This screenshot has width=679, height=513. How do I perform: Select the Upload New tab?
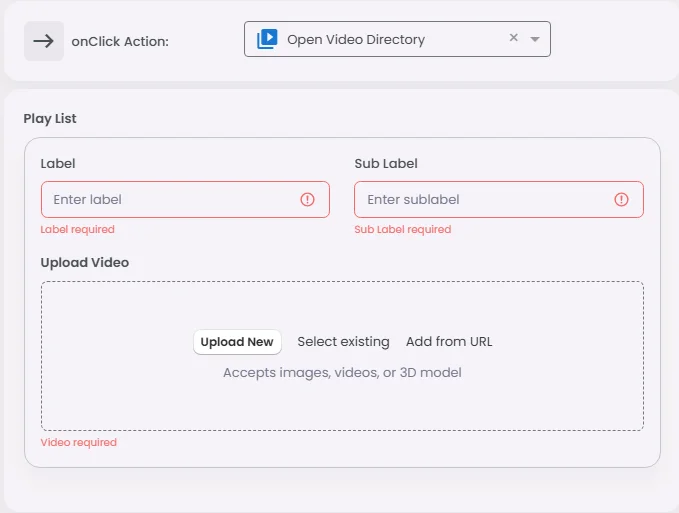pyautogui.click(x=237, y=342)
